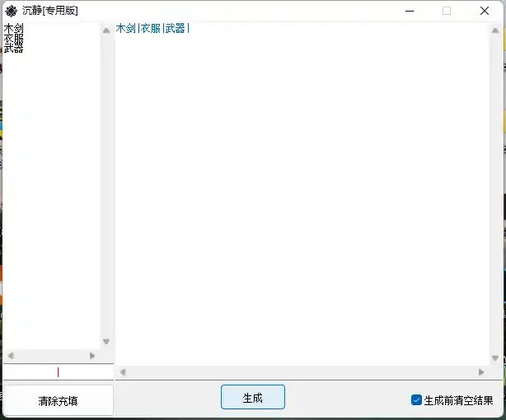Click result panel scroll up arrow

[495, 30]
